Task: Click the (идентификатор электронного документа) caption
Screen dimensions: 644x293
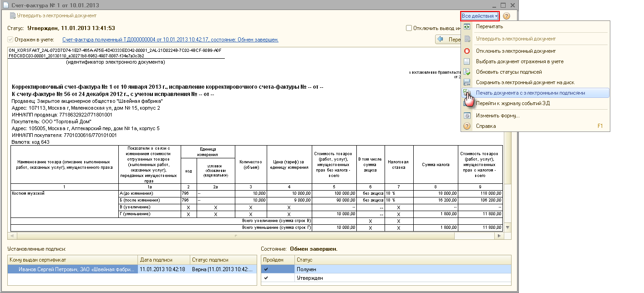Action: [116, 62]
